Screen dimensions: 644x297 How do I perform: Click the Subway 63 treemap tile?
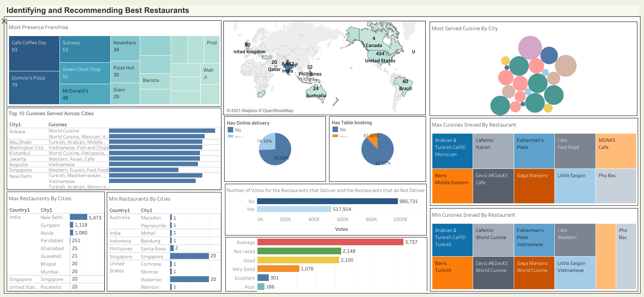(85, 49)
